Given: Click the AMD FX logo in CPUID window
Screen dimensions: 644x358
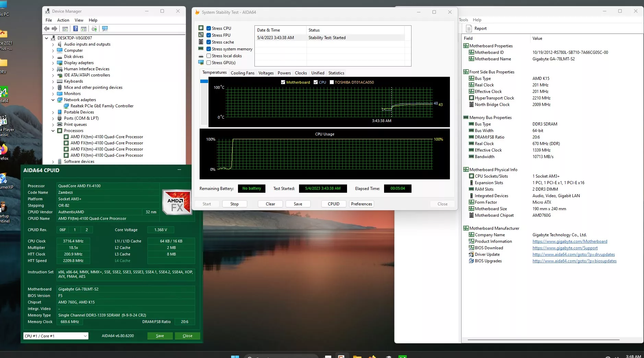Looking at the screenshot, I should [177, 202].
